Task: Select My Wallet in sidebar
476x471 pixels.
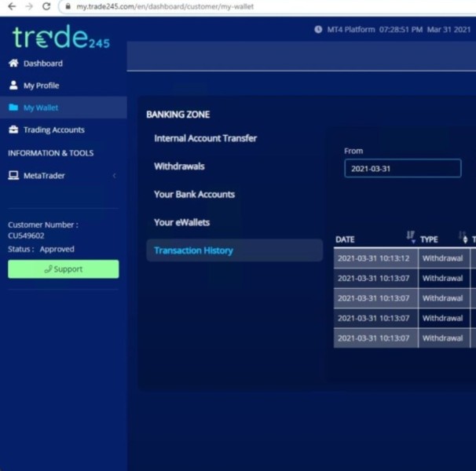Action: (x=41, y=108)
